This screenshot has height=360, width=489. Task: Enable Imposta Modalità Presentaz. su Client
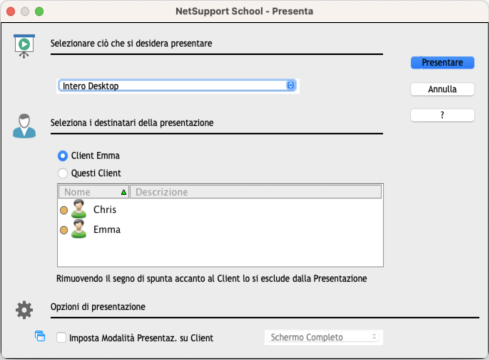(61, 338)
